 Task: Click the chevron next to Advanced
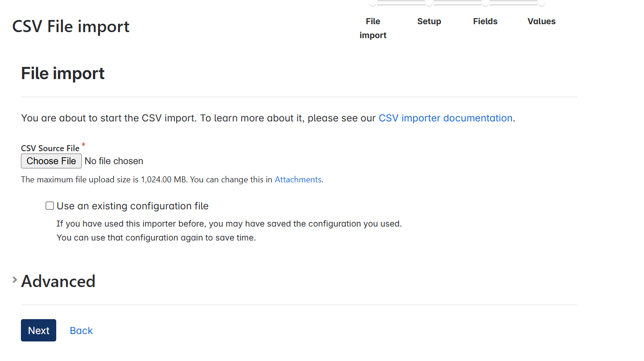pyautogui.click(x=14, y=280)
